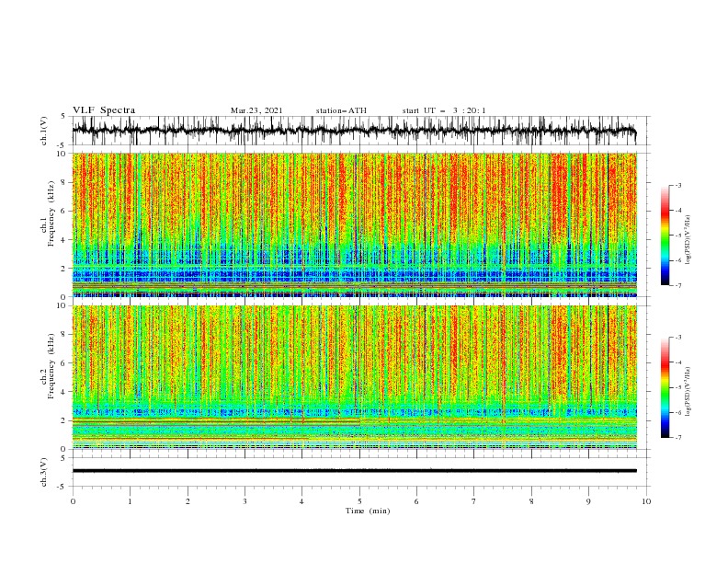Click the ch.3 flat waveform trace
Screen dimensions: 728x563
point(354,471)
